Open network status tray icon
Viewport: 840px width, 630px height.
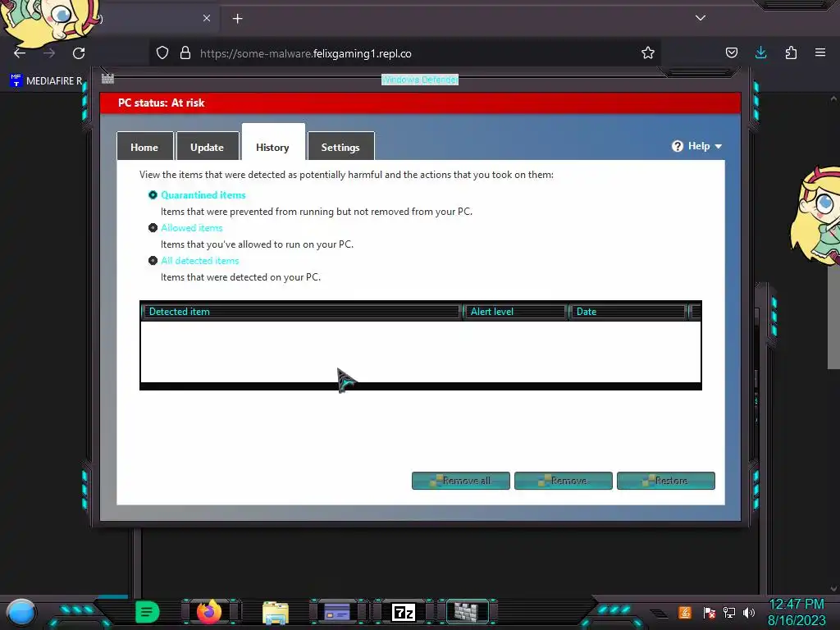pos(729,612)
